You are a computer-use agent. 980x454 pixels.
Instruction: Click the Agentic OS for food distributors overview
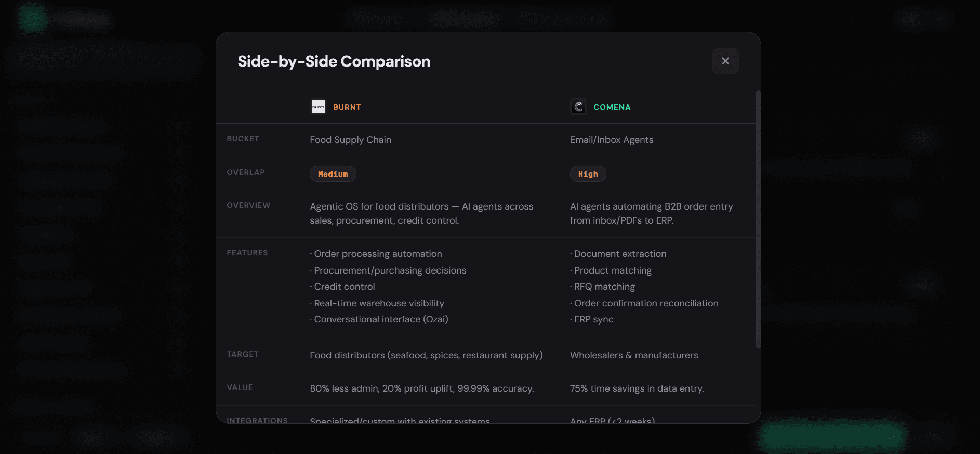coord(421,213)
